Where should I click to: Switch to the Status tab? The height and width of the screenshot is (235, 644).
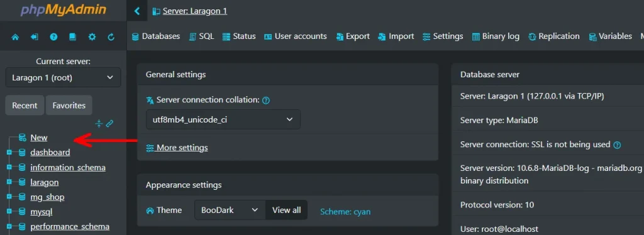[239, 36]
